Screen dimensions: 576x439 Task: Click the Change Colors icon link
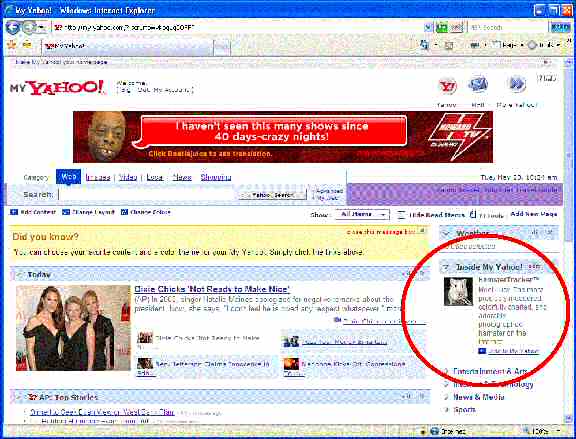pyautogui.click(x=145, y=212)
